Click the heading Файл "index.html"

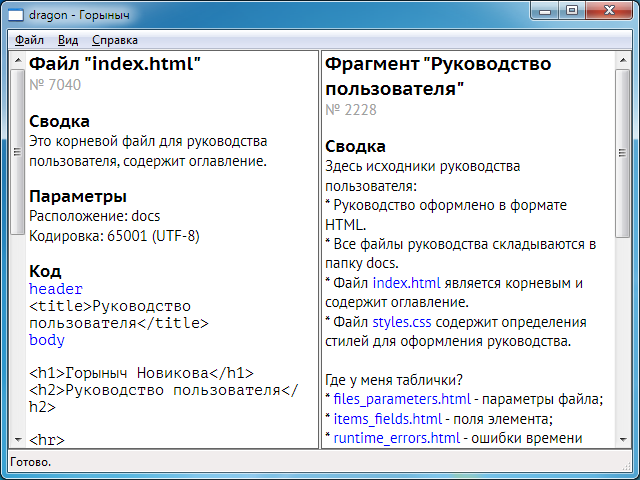(x=115, y=64)
